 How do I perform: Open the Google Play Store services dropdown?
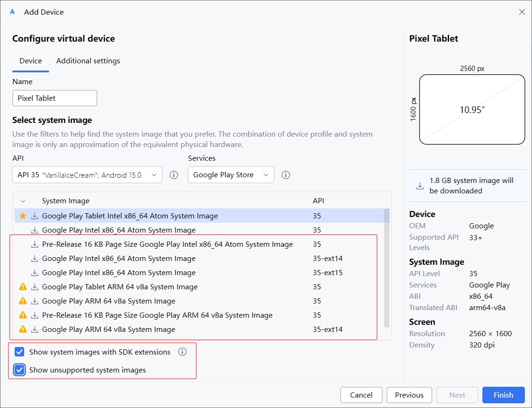coord(231,175)
